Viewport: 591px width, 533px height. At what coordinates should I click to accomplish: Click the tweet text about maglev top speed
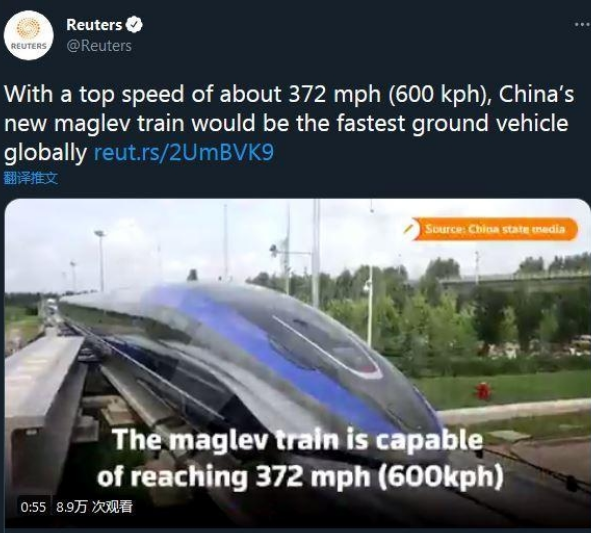point(289,123)
